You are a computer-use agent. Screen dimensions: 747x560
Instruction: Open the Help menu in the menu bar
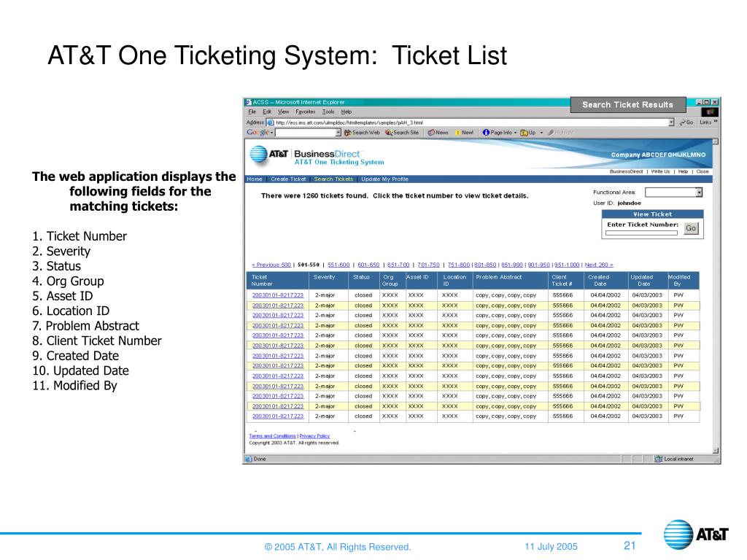click(x=347, y=112)
